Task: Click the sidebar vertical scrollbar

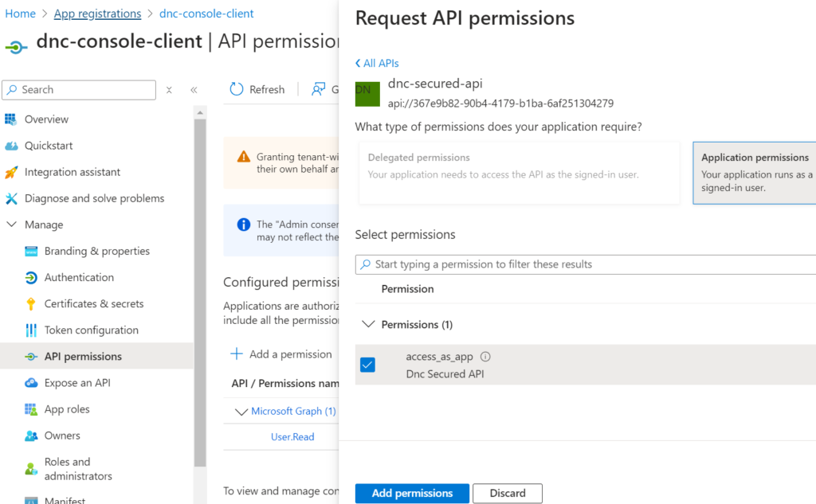Action: 200,293
